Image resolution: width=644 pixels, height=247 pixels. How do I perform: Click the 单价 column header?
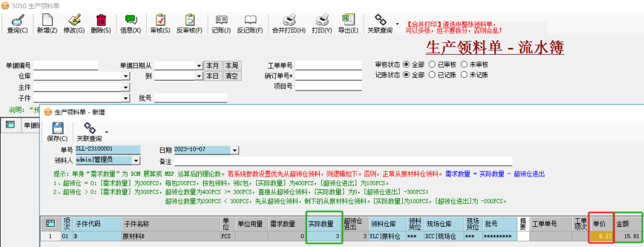tap(602, 224)
